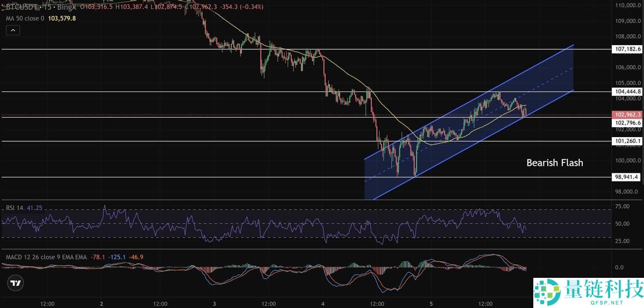Image resolution: width=644 pixels, height=308 pixels.
Task: Select the RSI 14 indicator label
Action: tap(13, 207)
